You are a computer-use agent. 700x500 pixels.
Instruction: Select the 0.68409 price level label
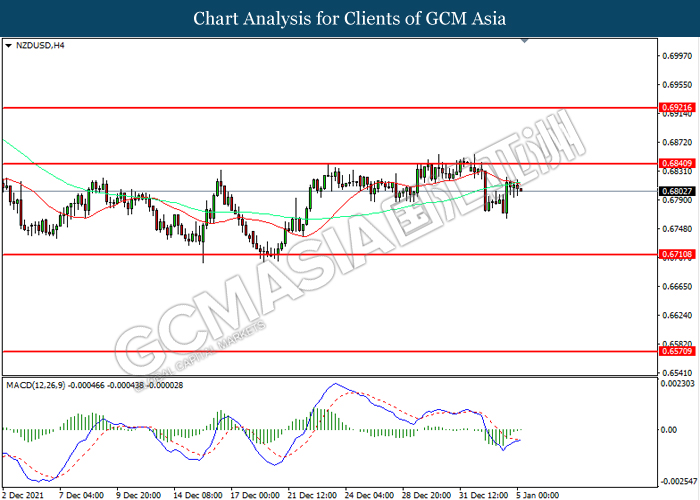tap(677, 163)
